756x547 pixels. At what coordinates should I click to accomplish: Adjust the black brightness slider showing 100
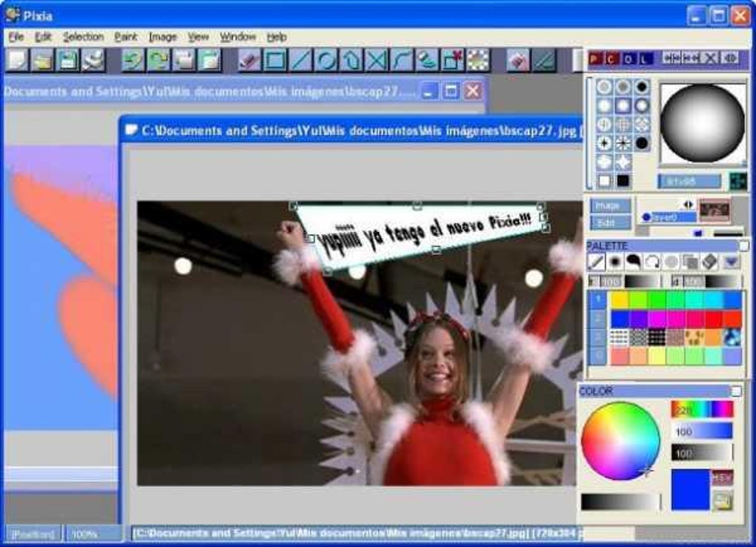(702, 452)
